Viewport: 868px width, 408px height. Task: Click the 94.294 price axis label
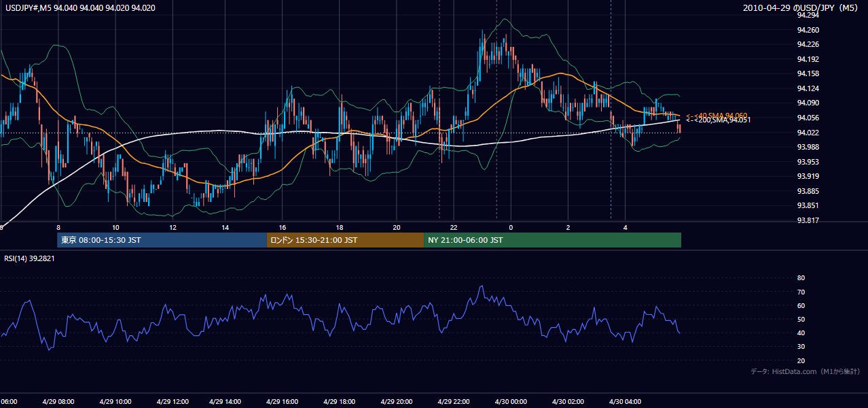pyautogui.click(x=808, y=15)
